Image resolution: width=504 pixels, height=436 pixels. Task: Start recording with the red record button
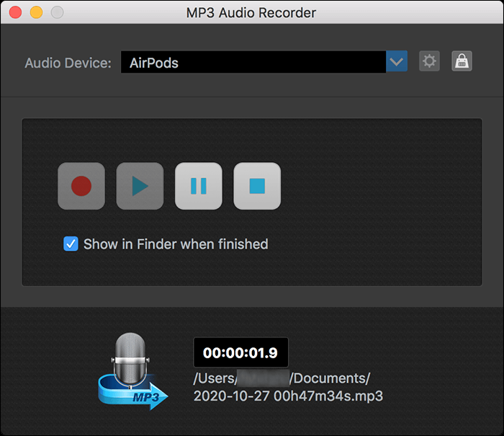[81, 186]
